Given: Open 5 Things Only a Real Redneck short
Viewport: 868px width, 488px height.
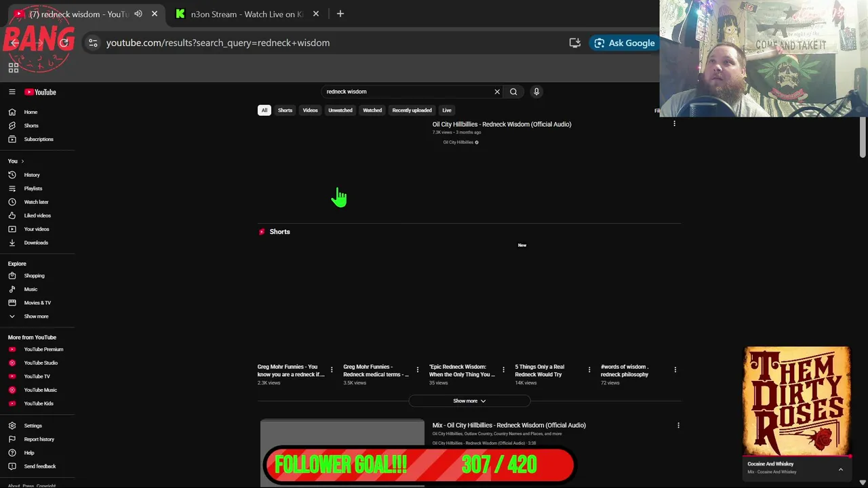Looking at the screenshot, I should [540, 371].
